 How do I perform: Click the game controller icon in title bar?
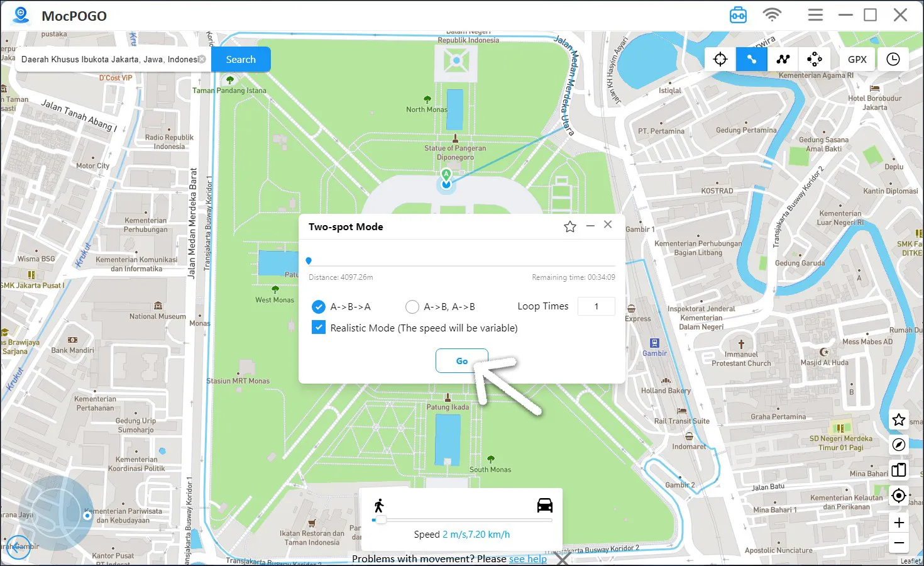coord(738,14)
